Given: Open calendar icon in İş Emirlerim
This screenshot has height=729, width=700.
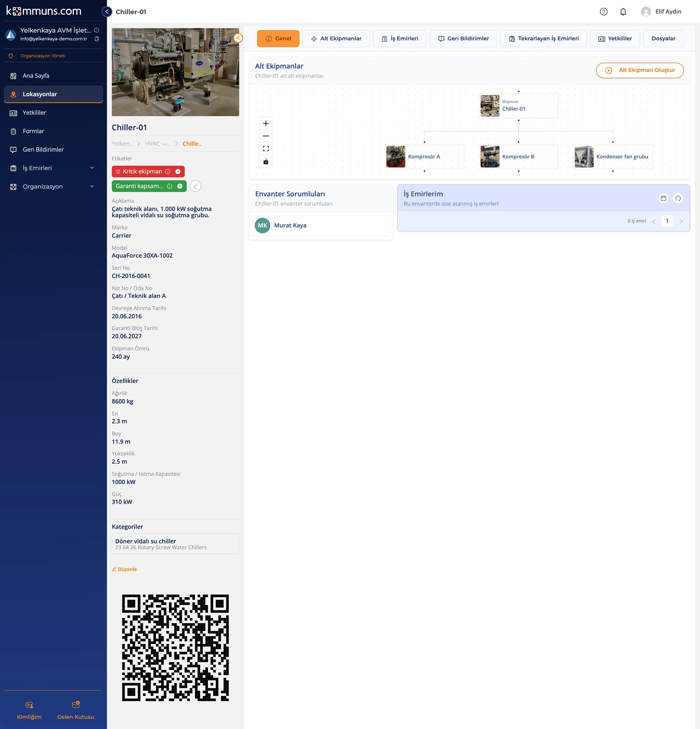Looking at the screenshot, I should click(x=663, y=199).
